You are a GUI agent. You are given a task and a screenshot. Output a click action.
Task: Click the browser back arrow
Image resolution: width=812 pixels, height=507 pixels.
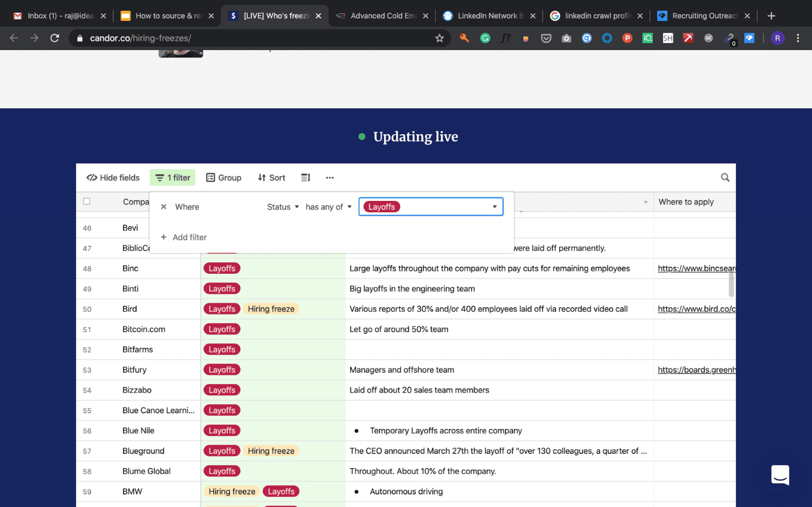coord(14,38)
